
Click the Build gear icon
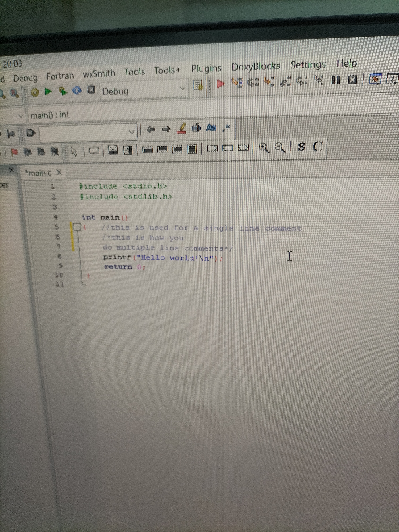tap(35, 92)
